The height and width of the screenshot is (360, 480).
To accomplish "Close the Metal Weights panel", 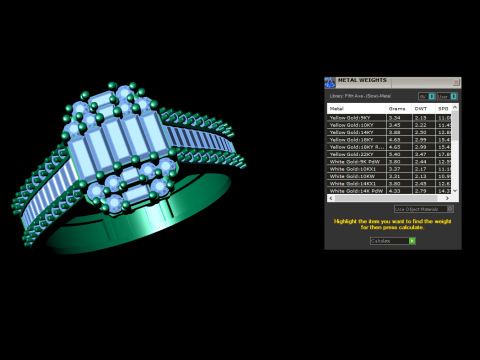I will point(456,82).
